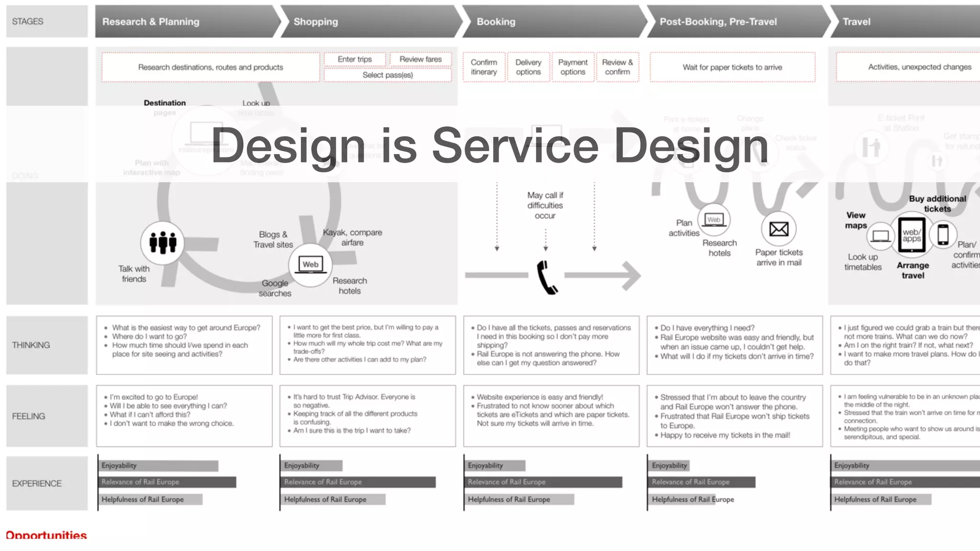Click Relevance of Rail Europe bar under Travel
The image size is (980, 551).
coord(906,482)
